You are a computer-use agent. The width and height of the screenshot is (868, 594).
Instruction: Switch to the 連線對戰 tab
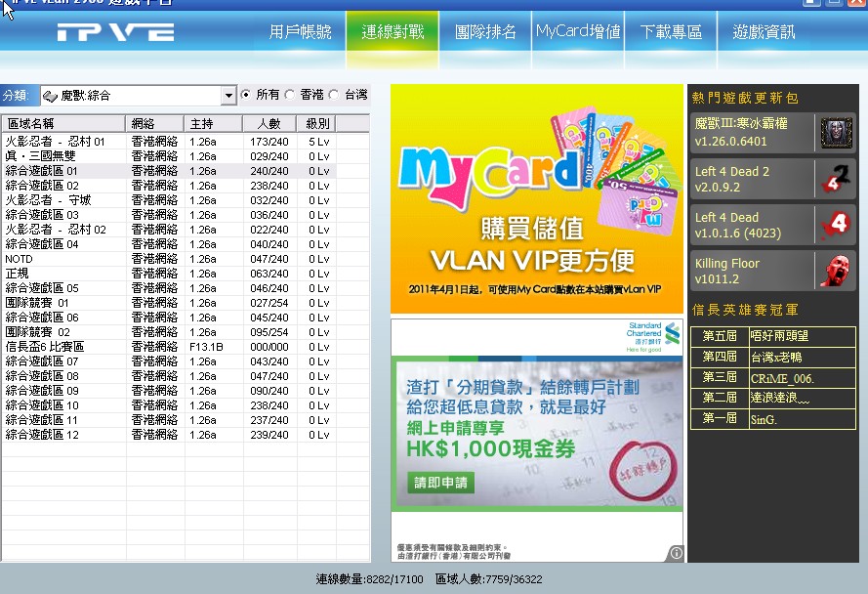[x=393, y=32]
